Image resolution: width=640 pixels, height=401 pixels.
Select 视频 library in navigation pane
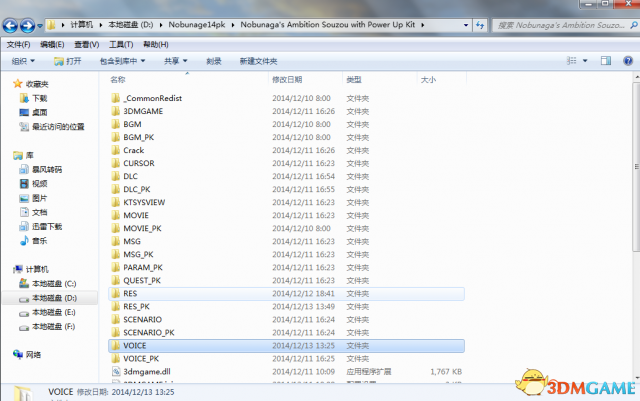40,184
